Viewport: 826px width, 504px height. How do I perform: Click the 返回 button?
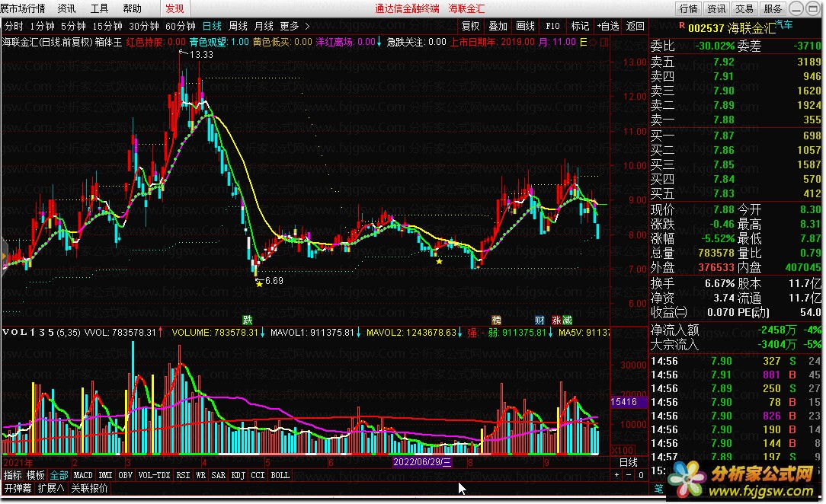[636, 26]
